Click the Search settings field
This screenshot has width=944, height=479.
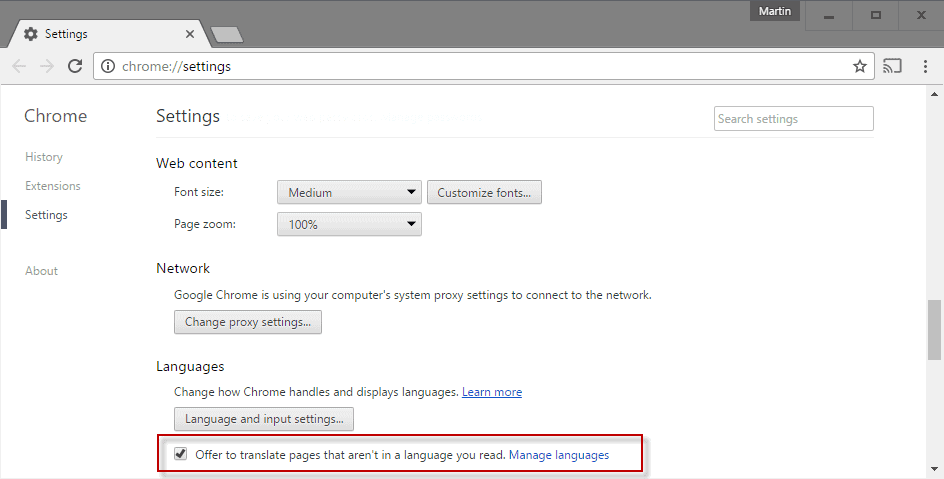tap(793, 119)
